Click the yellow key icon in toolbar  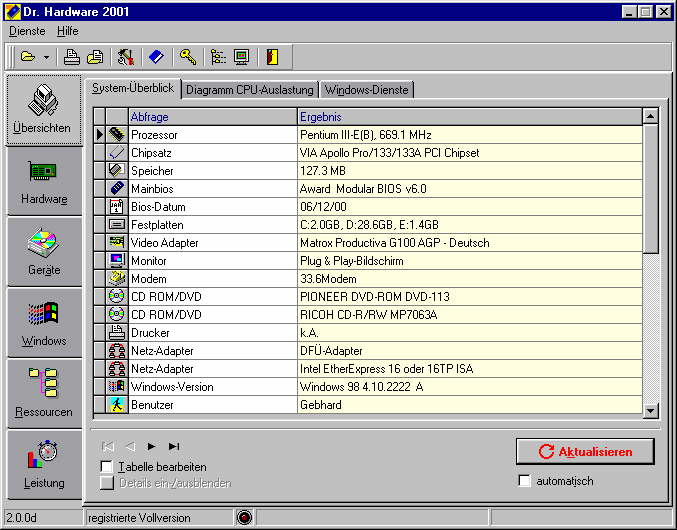(187, 57)
